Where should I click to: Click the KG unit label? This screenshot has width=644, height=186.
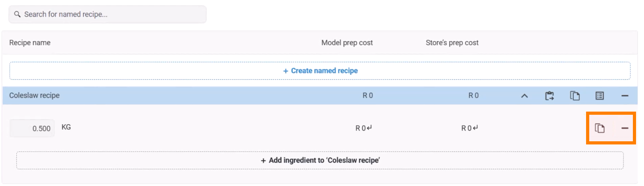(66, 127)
